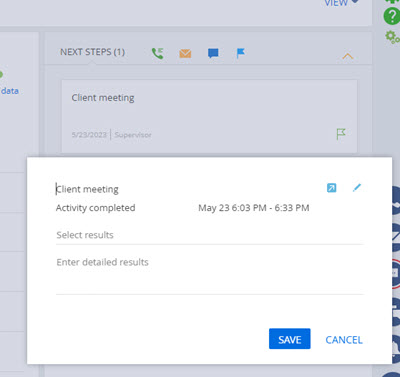
Task: Click the 5/23/2023 date on the card
Action: click(x=89, y=135)
